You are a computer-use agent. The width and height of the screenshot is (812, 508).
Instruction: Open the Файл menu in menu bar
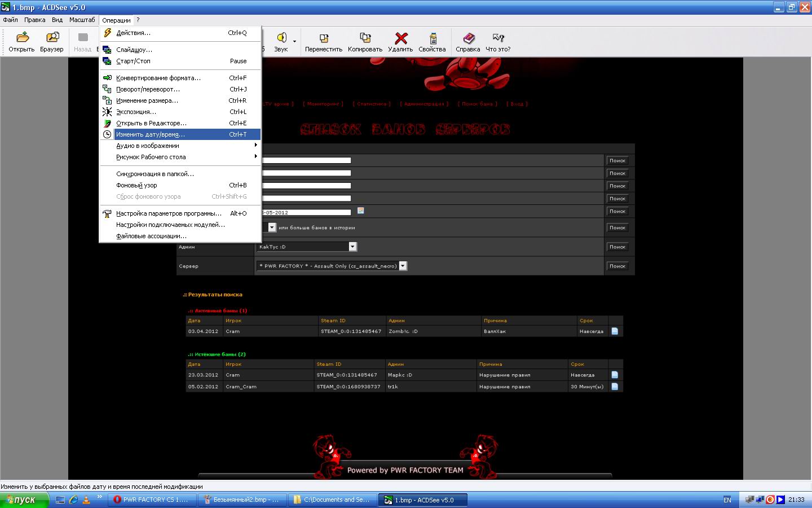click(x=10, y=20)
